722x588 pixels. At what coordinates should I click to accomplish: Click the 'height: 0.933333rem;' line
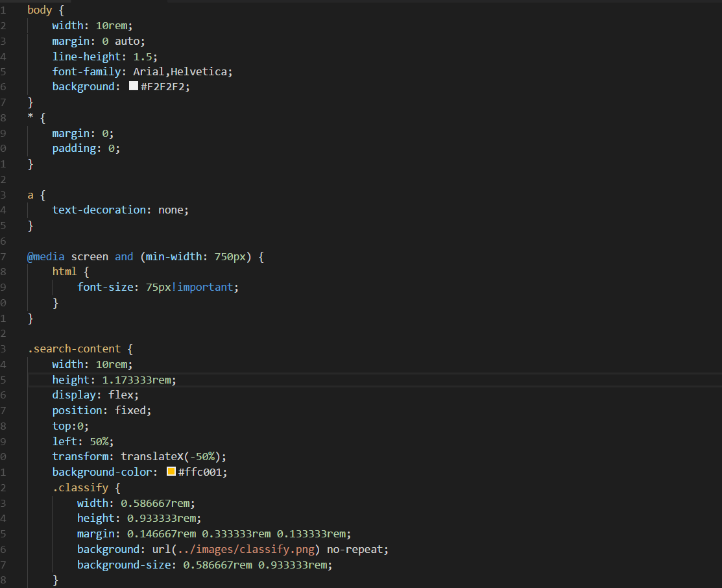139,519
